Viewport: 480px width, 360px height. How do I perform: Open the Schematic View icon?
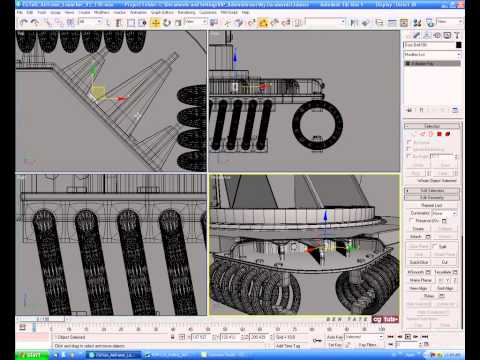click(404, 23)
